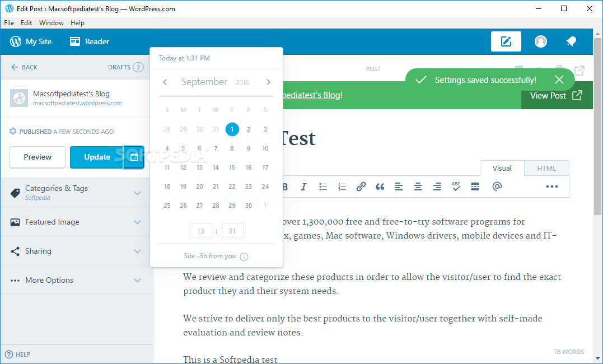The height and width of the screenshot is (364, 603).
Task: Click the My Site WordPress logo
Action: click(x=16, y=41)
